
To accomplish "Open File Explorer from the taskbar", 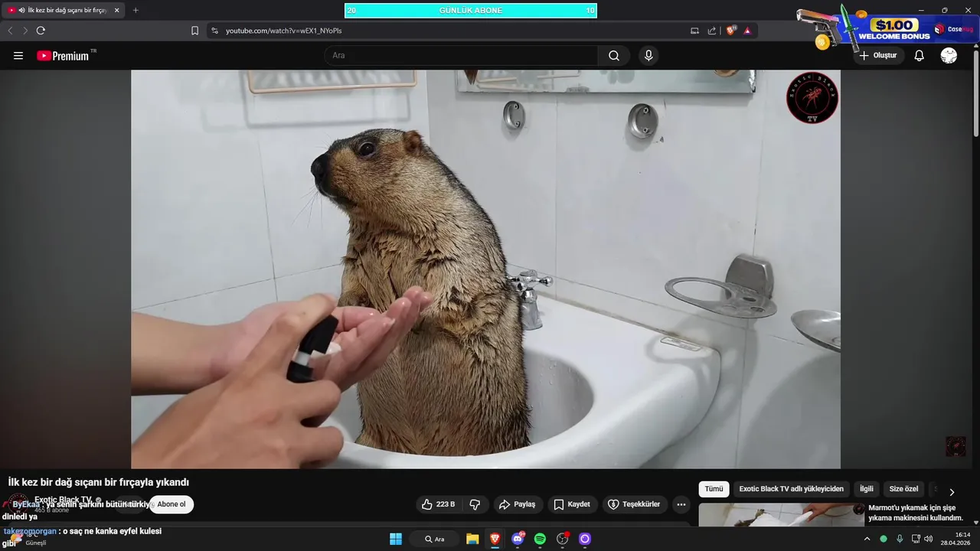I will 472,539.
